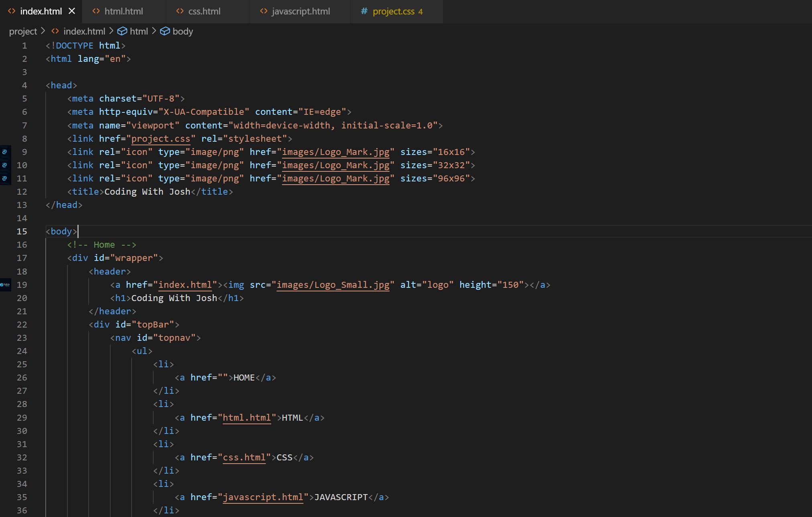Image resolution: width=812 pixels, height=517 pixels.
Task: Click the file icon on the javascript.html tab
Action: click(x=264, y=11)
